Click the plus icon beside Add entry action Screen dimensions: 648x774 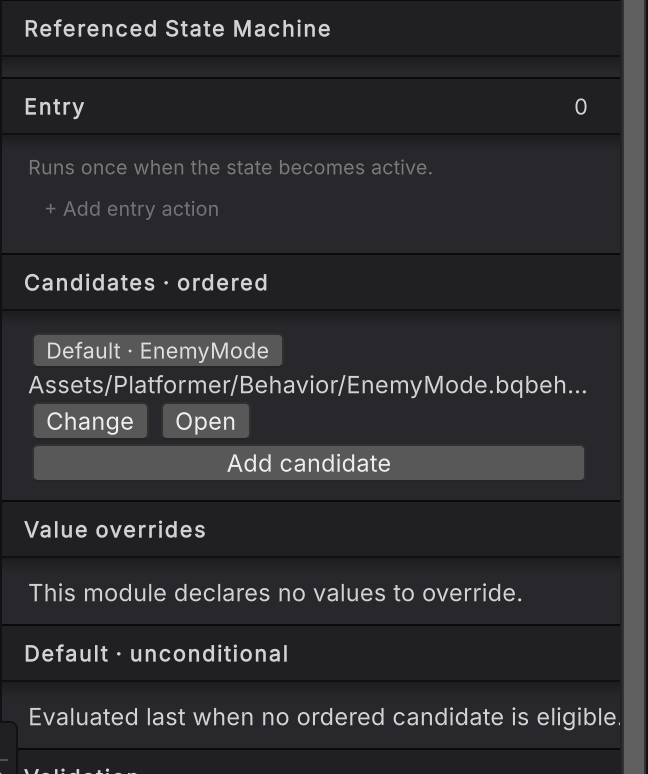50,209
